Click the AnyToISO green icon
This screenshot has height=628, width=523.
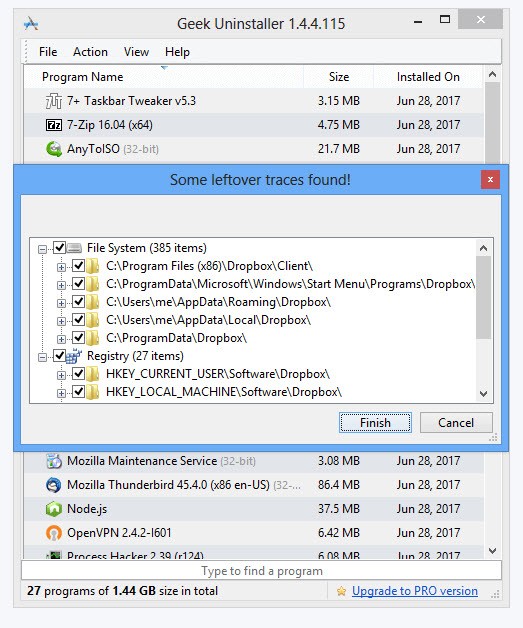(x=54, y=149)
